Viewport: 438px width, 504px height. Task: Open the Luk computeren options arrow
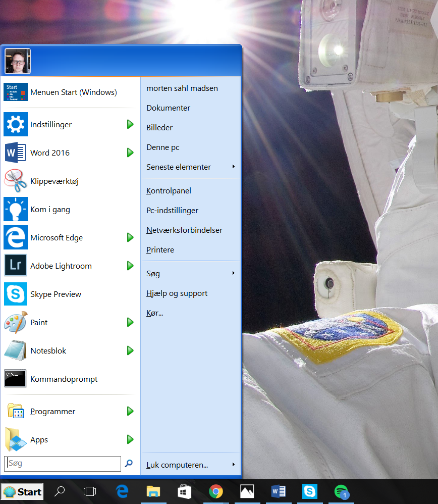click(233, 465)
